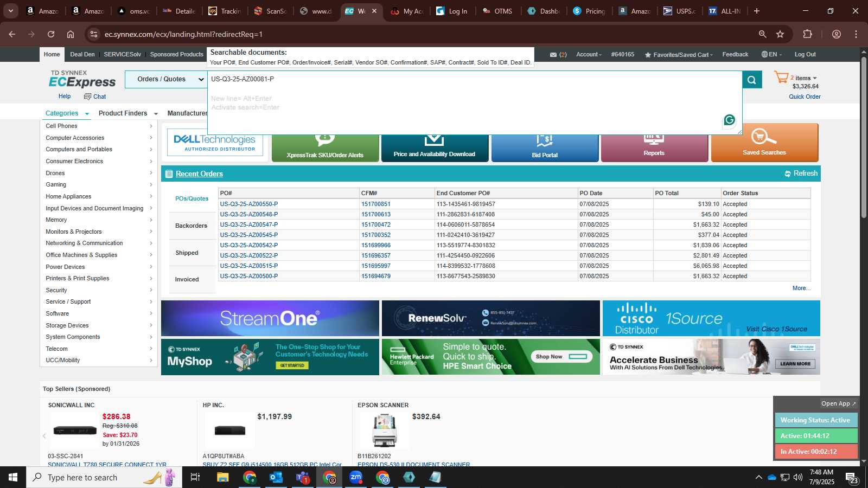Click the Help link

click(x=65, y=96)
